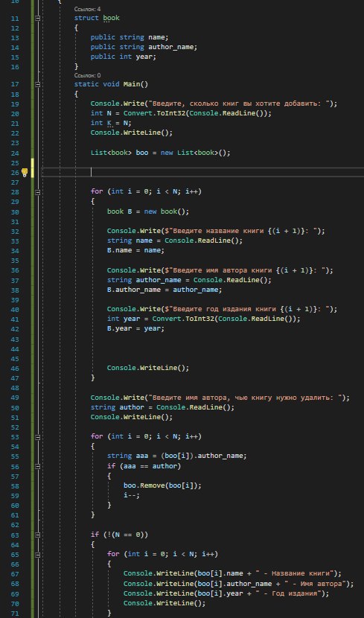Open the lightbulb quick actions icon
Screen dimensions: 364x618
(x=25, y=172)
